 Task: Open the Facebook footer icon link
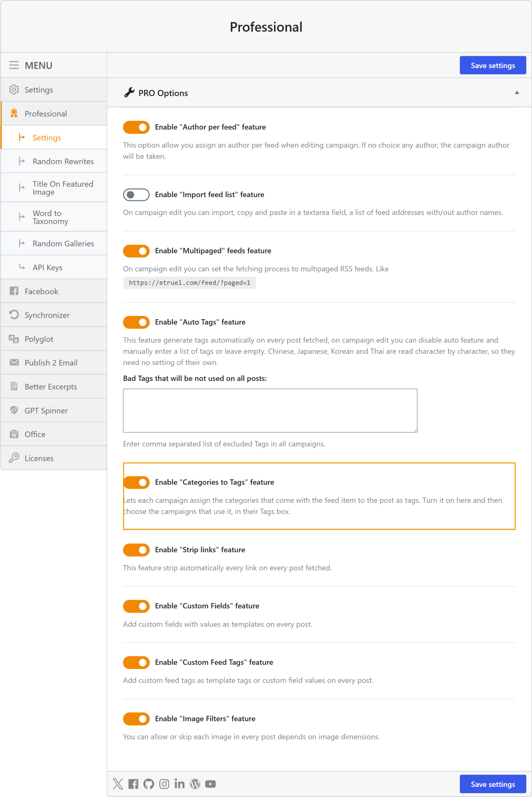point(133,784)
